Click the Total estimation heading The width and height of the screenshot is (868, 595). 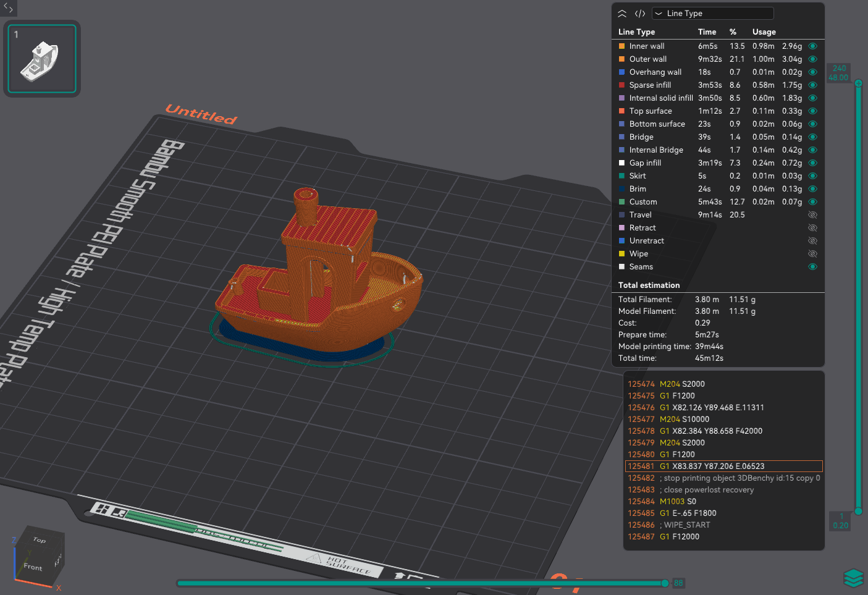(649, 285)
